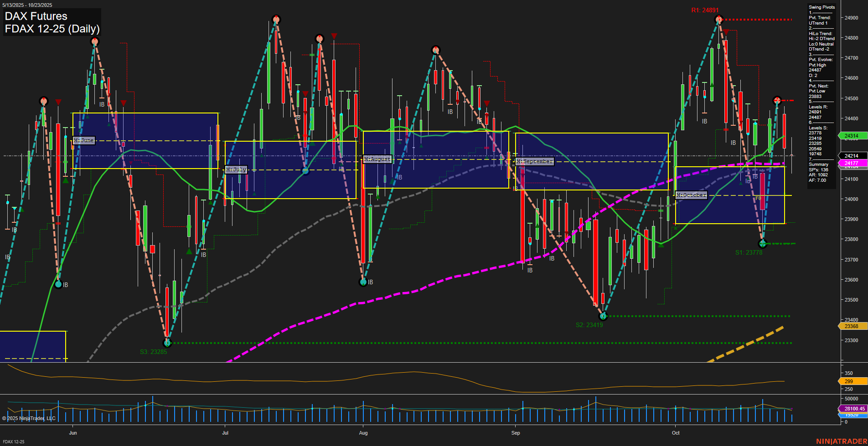This screenshot has width=868, height=446.
Task: Click the green 24314 price marker on the axis
Action: 852,136
